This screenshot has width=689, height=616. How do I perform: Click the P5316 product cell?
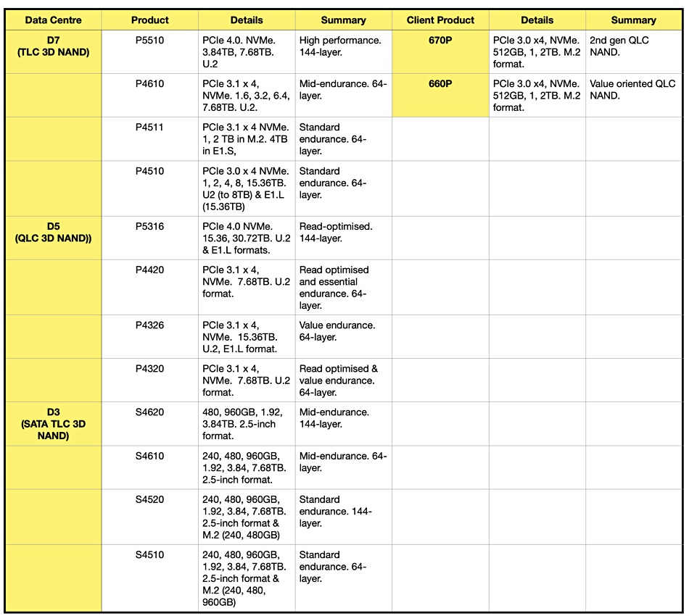[150, 238]
